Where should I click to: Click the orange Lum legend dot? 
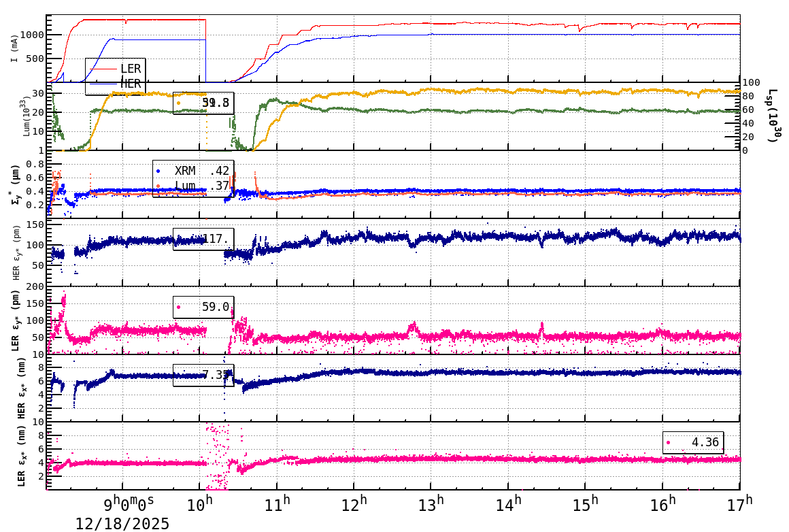click(158, 186)
